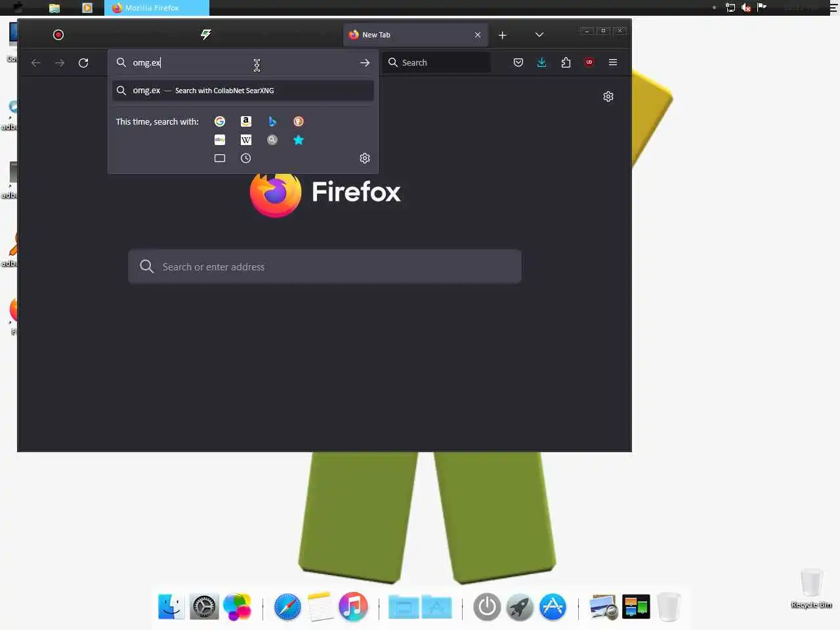Click the muted volume tray icon
This screenshot has height=630, width=840.
[x=746, y=7]
